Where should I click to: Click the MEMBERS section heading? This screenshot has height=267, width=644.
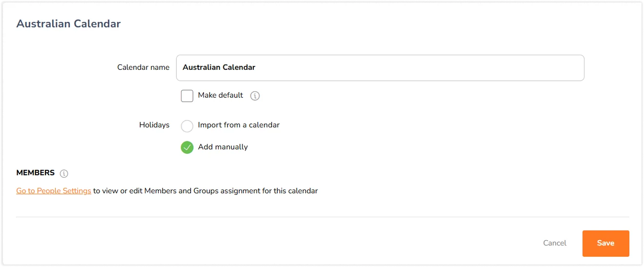pos(35,173)
